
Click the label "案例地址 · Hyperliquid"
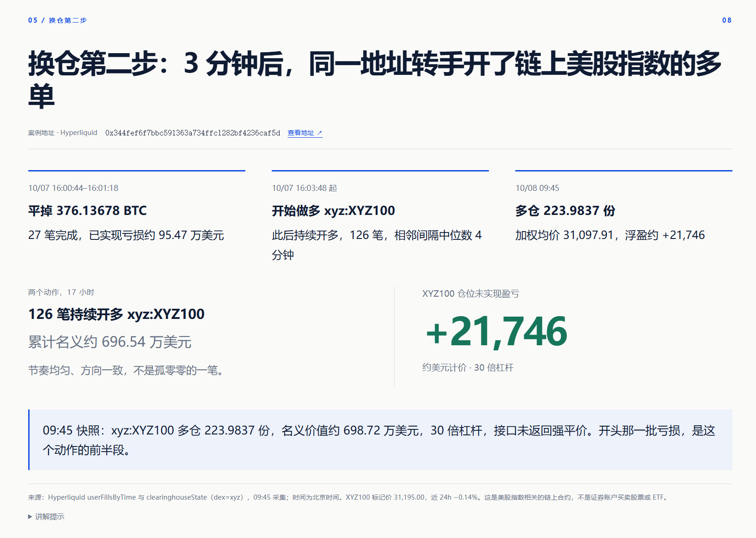[63, 133]
